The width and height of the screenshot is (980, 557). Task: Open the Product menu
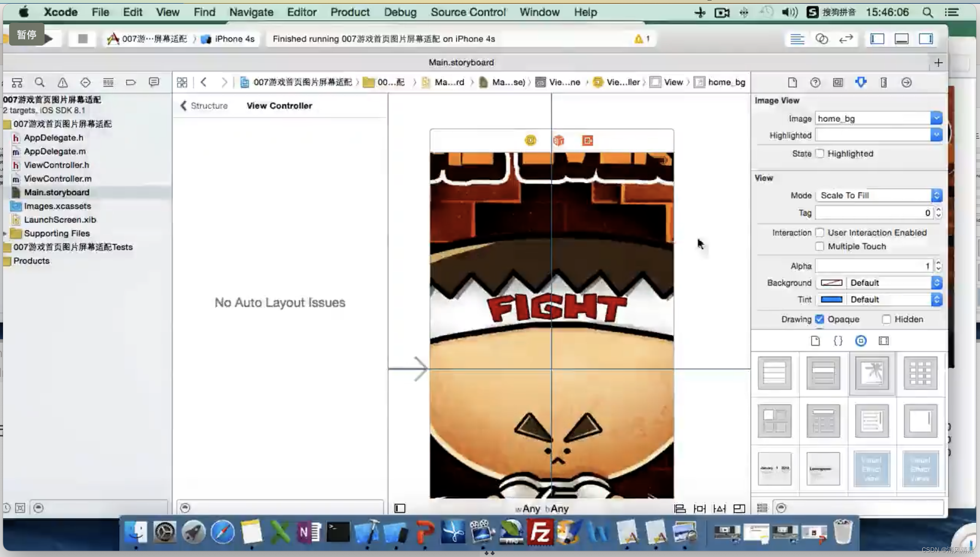pyautogui.click(x=350, y=12)
